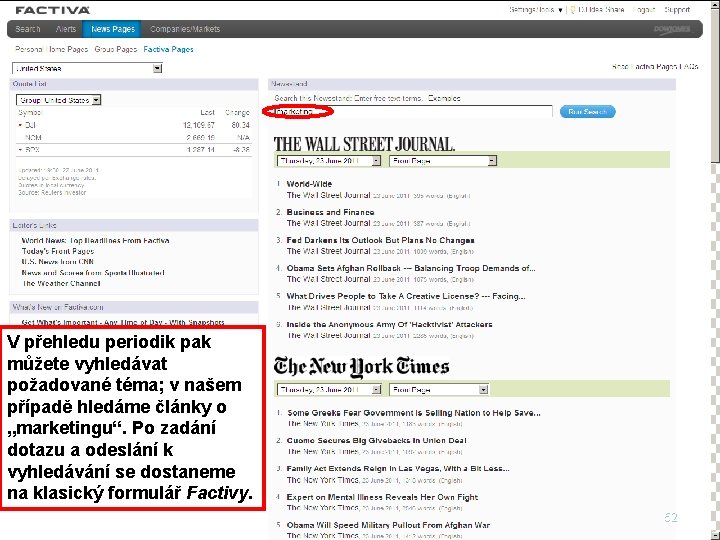Open the Examples link beside search hint

pos(444,98)
